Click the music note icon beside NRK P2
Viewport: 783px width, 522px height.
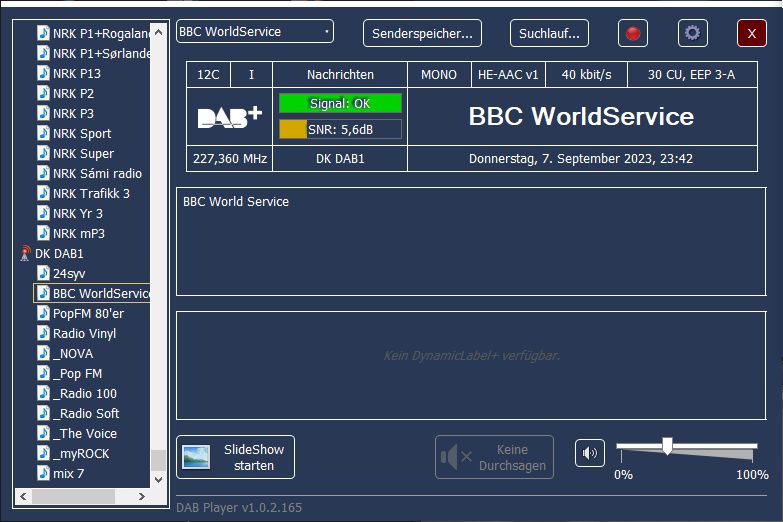(43, 93)
